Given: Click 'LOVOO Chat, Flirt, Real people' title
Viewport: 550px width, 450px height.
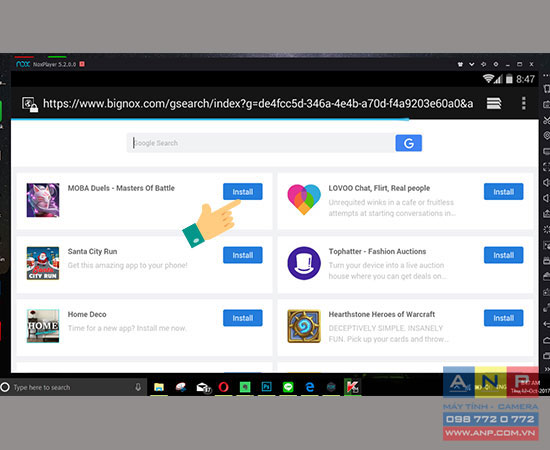Looking at the screenshot, I should 379,188.
